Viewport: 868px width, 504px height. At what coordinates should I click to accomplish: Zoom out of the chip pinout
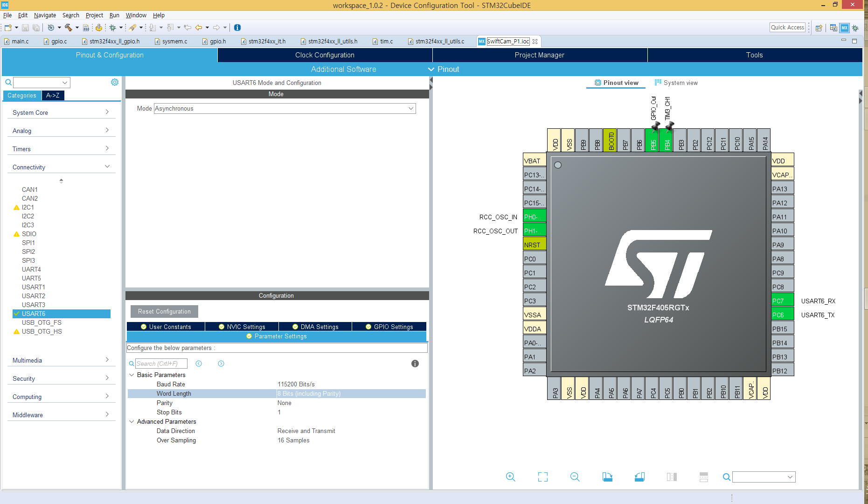click(575, 477)
